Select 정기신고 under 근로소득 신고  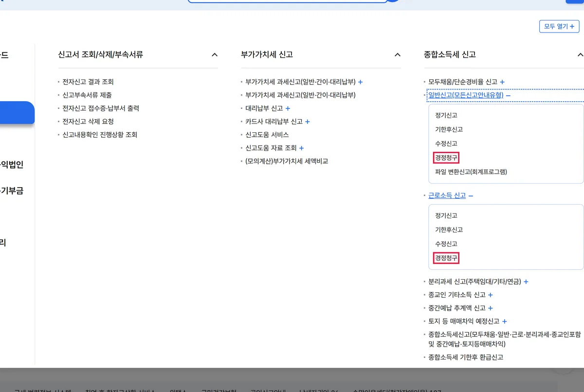[446, 215]
